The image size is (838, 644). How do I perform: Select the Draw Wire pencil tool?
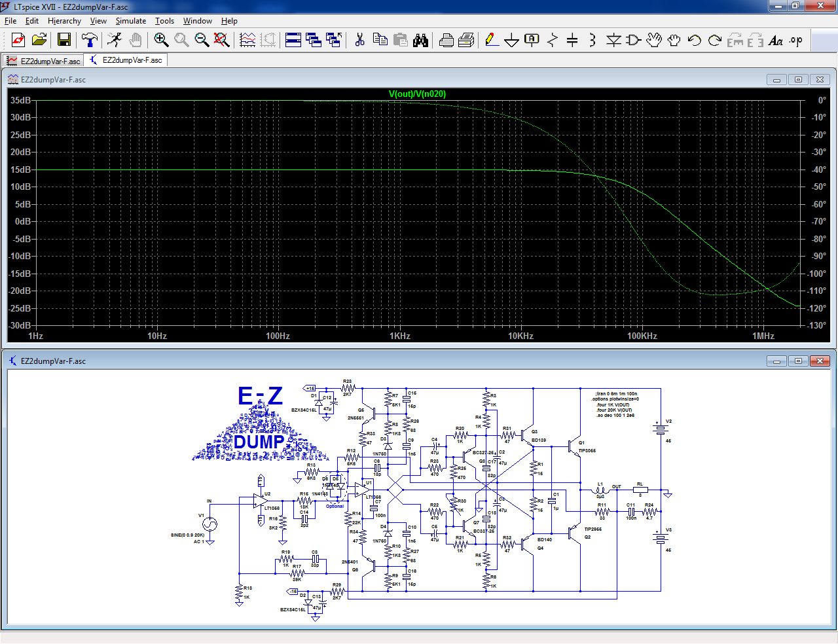pyautogui.click(x=492, y=40)
